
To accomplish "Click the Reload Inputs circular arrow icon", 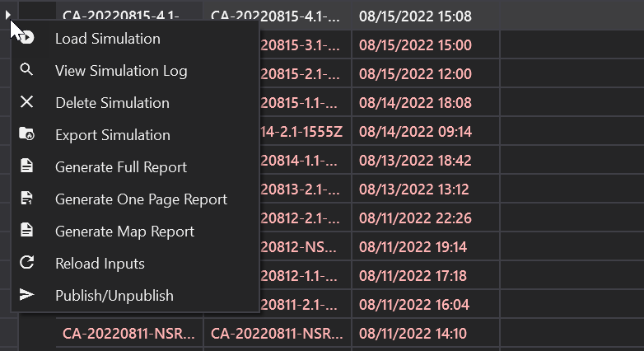I will click(27, 264).
